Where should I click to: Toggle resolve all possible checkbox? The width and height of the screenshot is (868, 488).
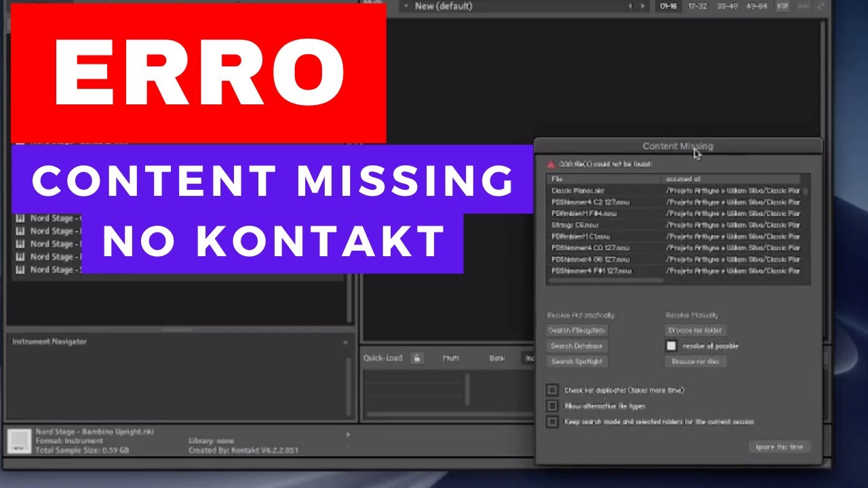tap(671, 346)
